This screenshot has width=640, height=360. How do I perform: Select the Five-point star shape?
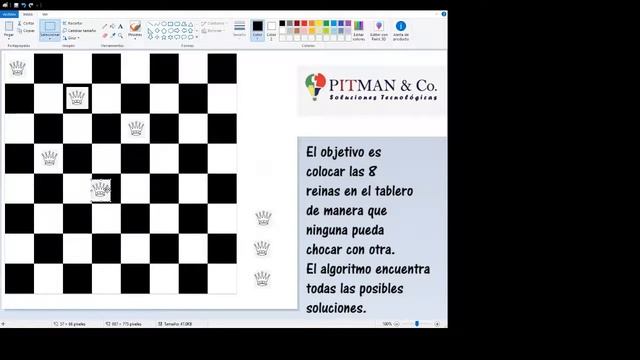pyautogui.click(x=164, y=37)
